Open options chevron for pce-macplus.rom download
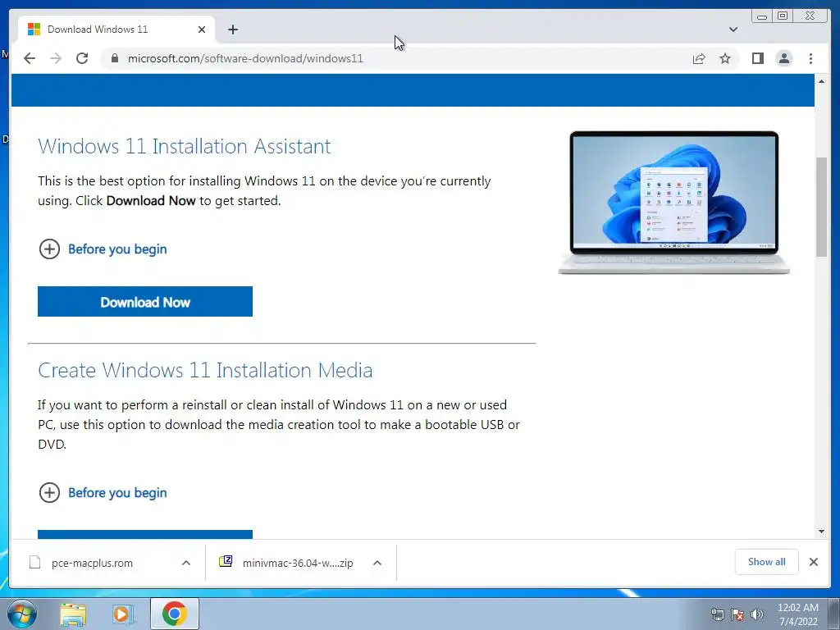 186,563
